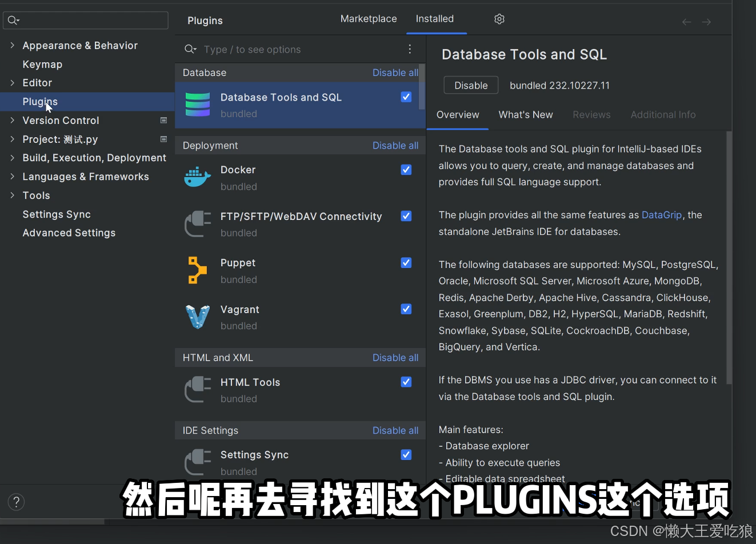Select Plugins in settings tree

(40, 102)
